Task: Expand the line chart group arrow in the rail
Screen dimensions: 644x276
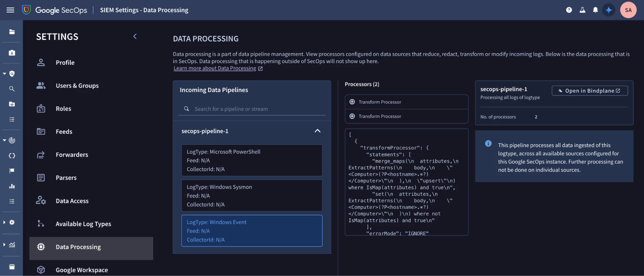Action: point(5,245)
